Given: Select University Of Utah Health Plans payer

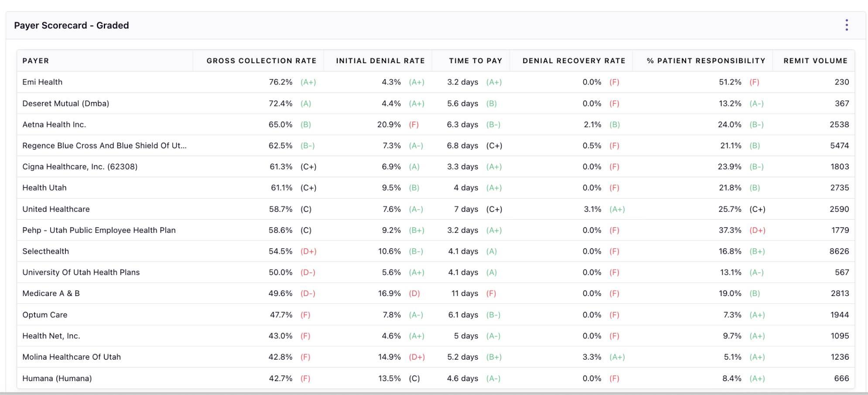Looking at the screenshot, I should (81, 272).
